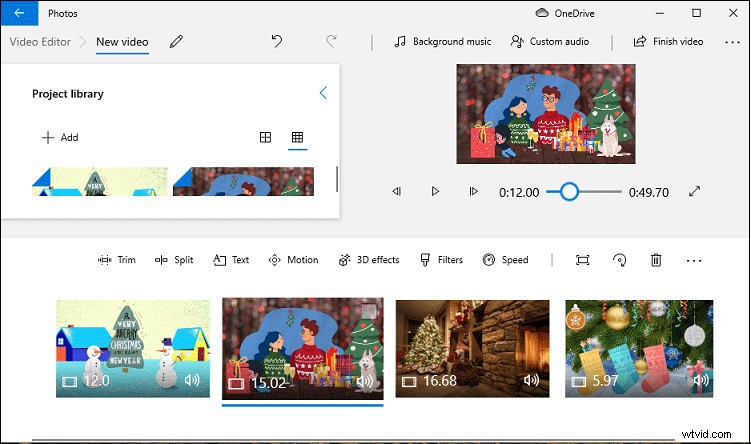Screen dimensions: 751x444
Task: Tick the checkbox on the 15.02 clip
Action: pyautogui.click(x=369, y=310)
